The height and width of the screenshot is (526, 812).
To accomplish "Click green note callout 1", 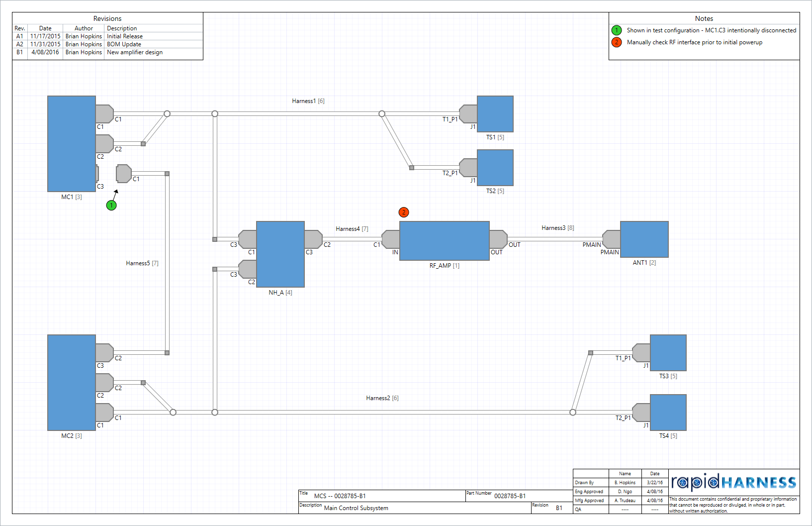I will tap(110, 205).
